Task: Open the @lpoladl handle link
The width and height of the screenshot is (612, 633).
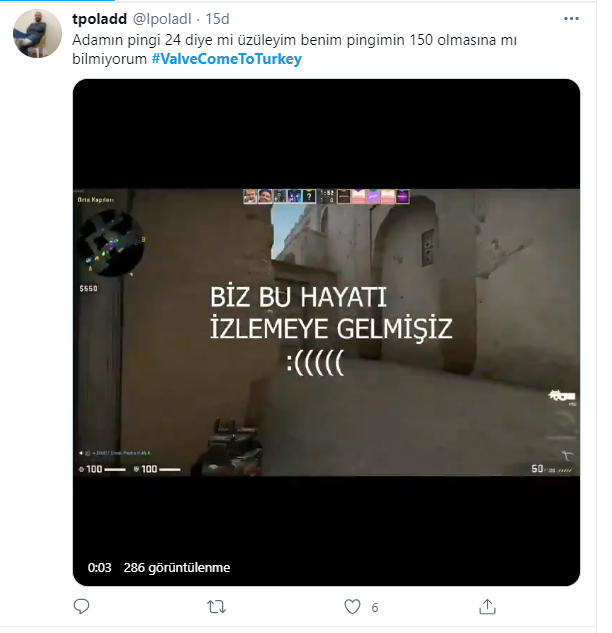Action: [162, 19]
